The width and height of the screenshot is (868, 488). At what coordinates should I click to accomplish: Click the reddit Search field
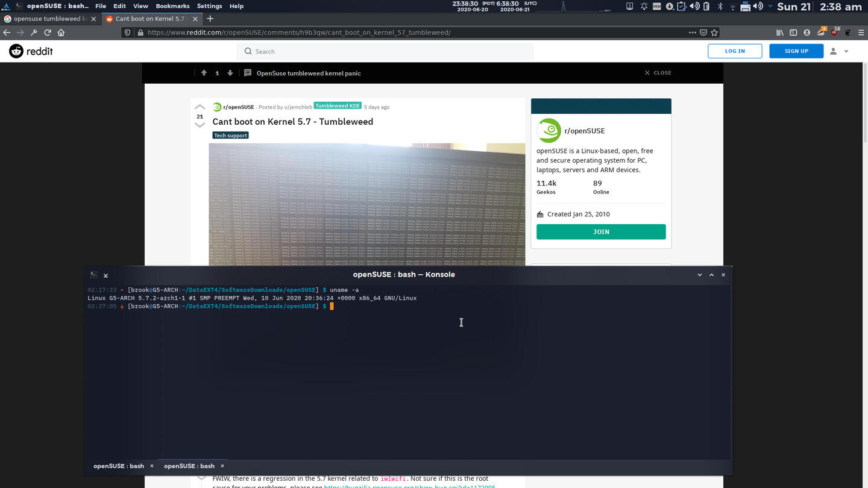coord(385,51)
